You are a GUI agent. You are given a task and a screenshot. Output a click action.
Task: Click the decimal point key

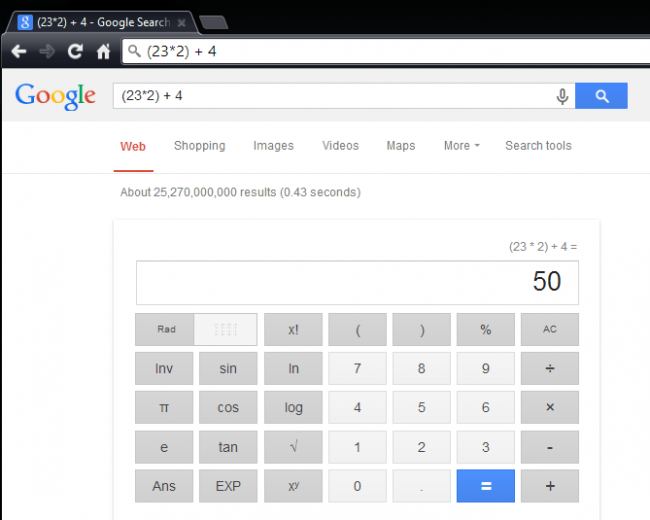pyautogui.click(x=422, y=486)
